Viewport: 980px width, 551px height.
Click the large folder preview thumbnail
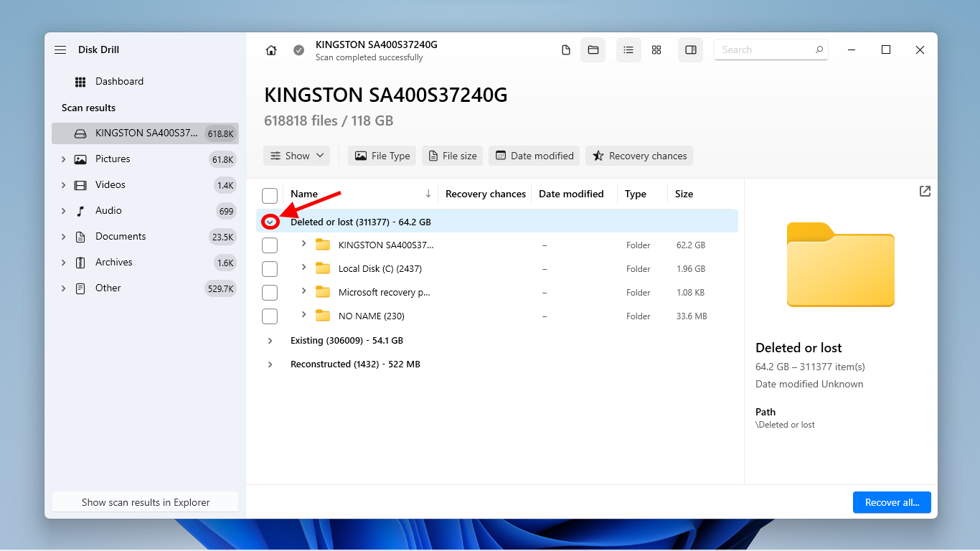click(841, 265)
